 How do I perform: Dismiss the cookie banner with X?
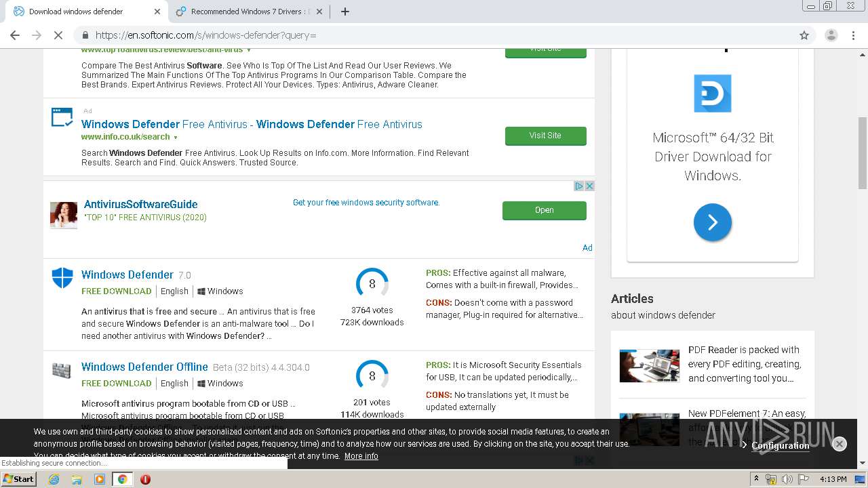839,444
